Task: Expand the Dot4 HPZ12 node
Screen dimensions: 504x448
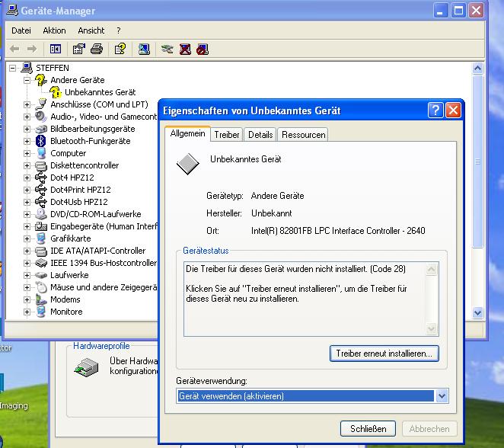Action: pos(27,178)
